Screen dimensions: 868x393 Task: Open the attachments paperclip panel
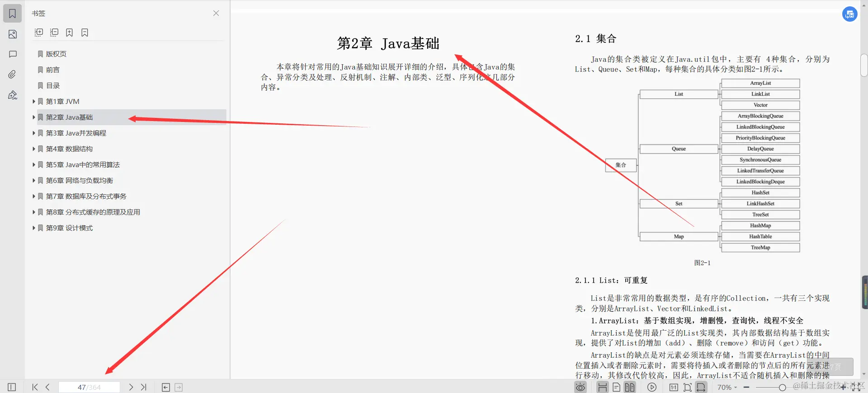pos(13,74)
